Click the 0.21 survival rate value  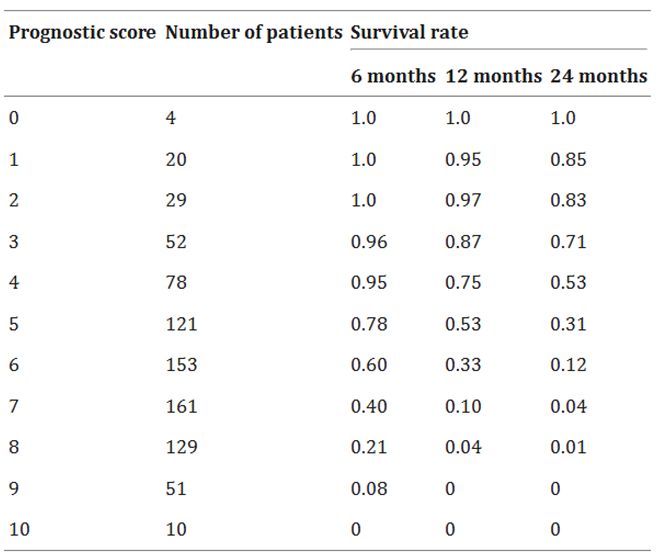click(x=368, y=447)
